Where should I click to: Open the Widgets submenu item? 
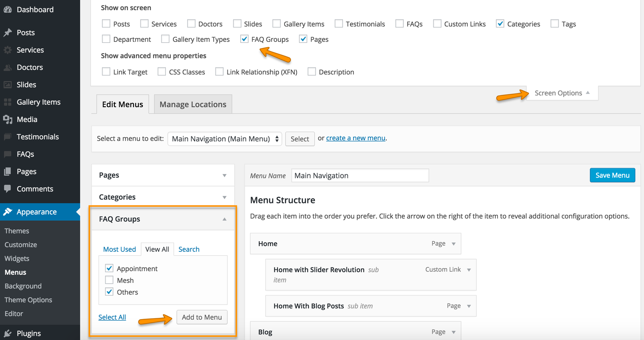pos(17,258)
